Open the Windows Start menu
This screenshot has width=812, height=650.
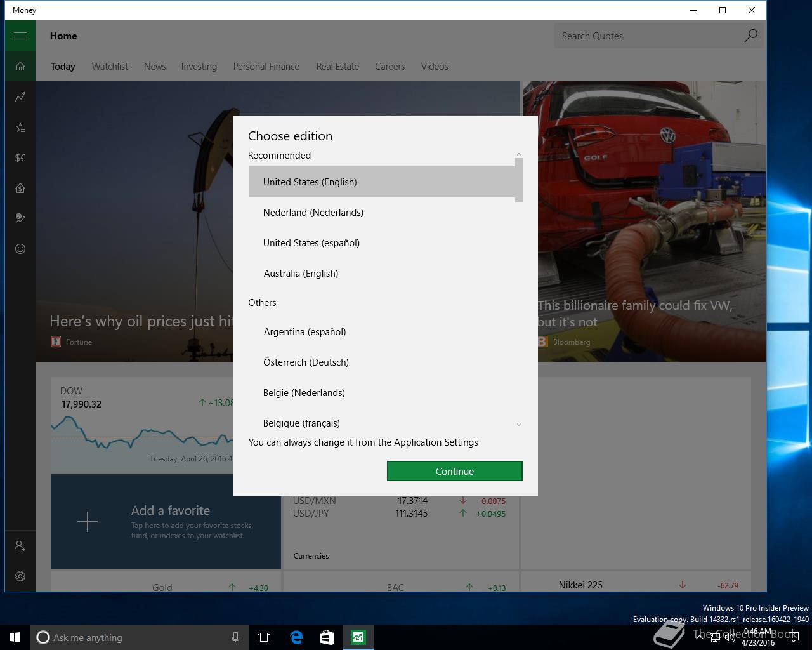(x=15, y=637)
